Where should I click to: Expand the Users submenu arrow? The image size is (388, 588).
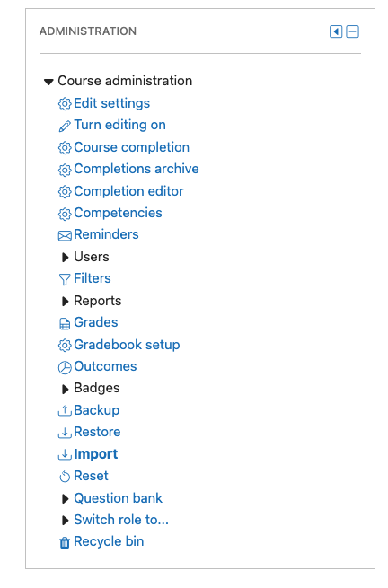65,258
